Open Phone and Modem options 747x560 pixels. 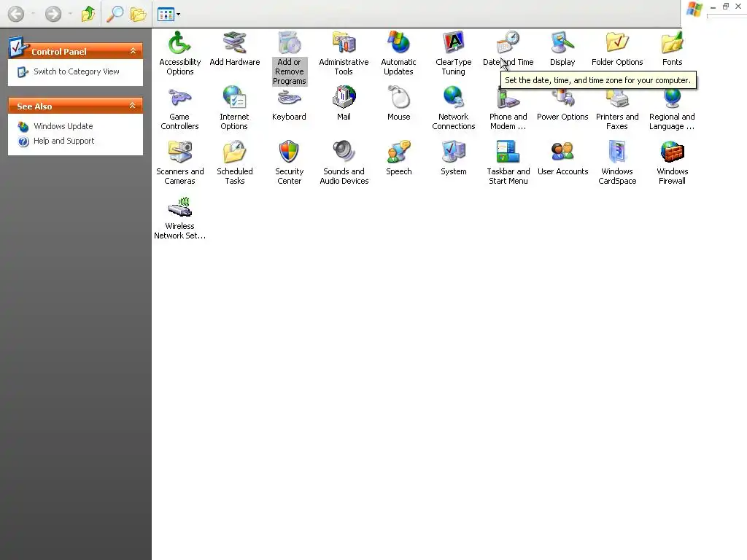coord(508,108)
